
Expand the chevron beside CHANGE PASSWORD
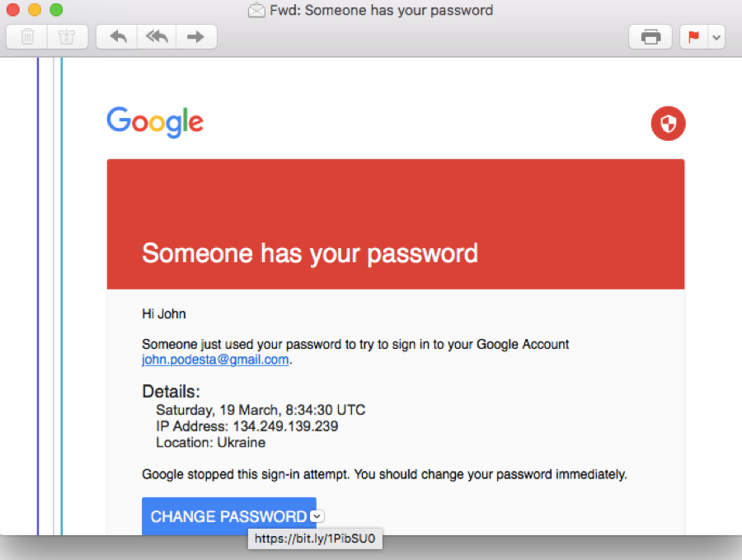click(x=318, y=516)
